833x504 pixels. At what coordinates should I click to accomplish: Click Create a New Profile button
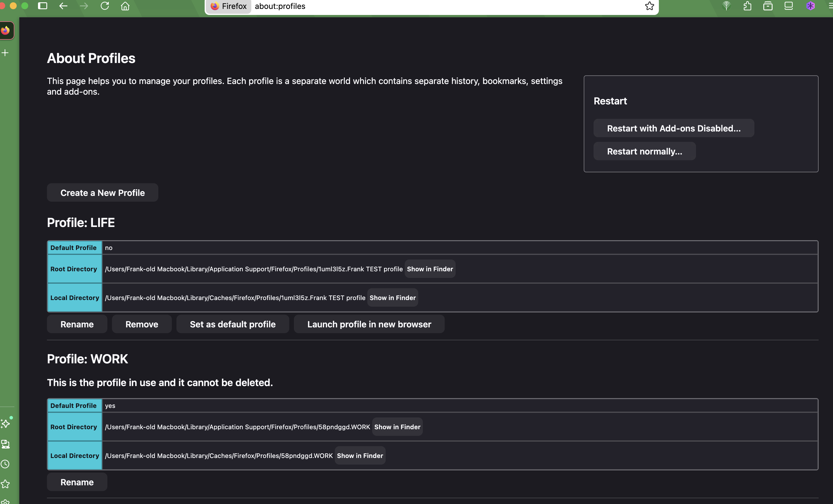pos(102,192)
